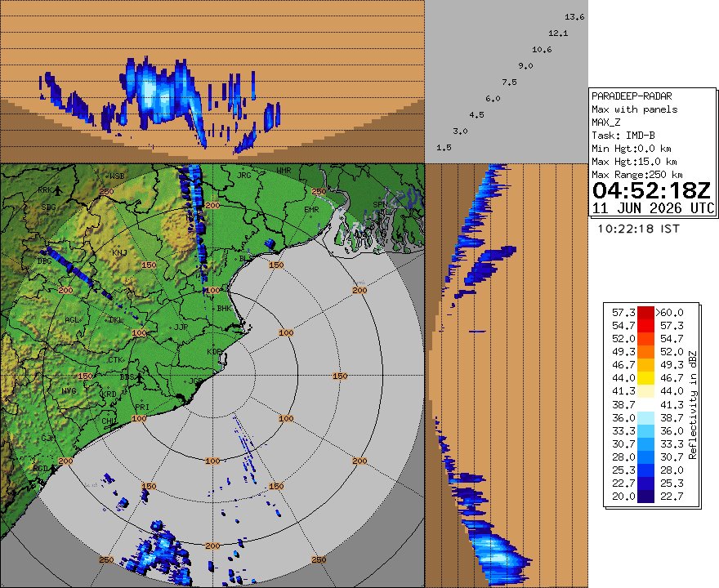This screenshot has width=719, height=588.
Task: Click the NYG station label on map
Action: click(69, 391)
